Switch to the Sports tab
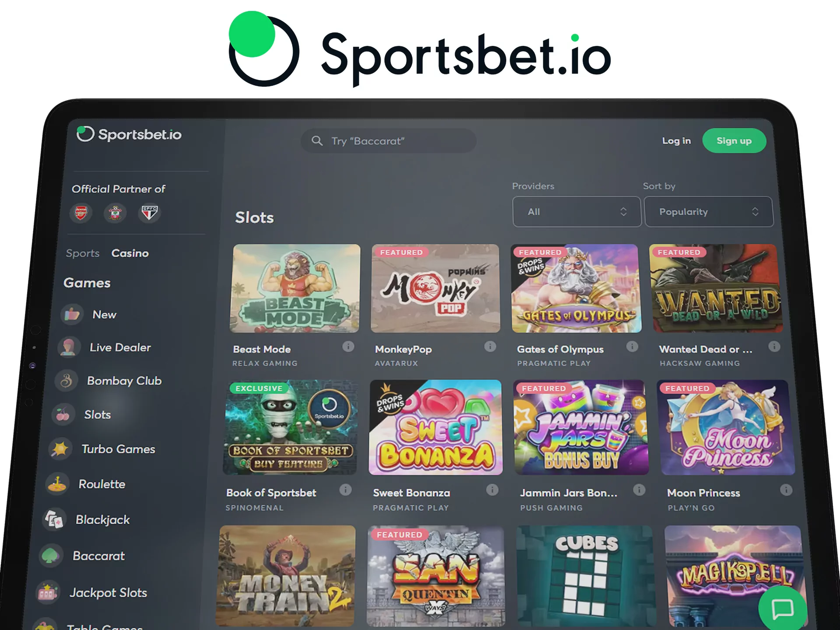 83,253
